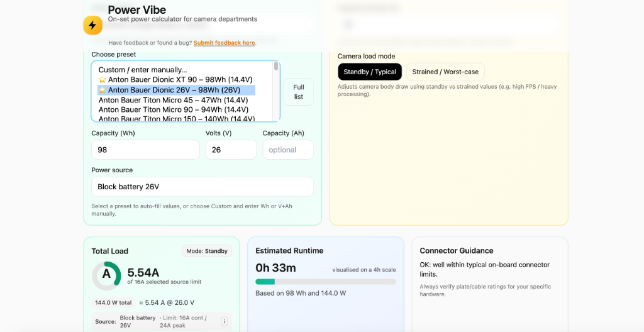Image resolution: width=644 pixels, height=332 pixels.
Task: Click Based on 98 Wh and 144.0 W text
Action: pyautogui.click(x=301, y=294)
